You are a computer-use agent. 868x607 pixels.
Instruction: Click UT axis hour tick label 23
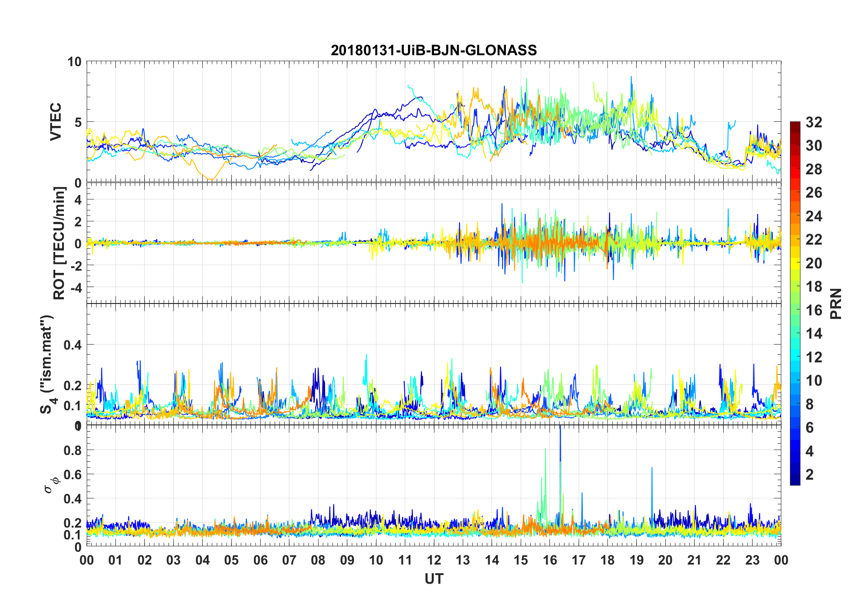coord(752,560)
